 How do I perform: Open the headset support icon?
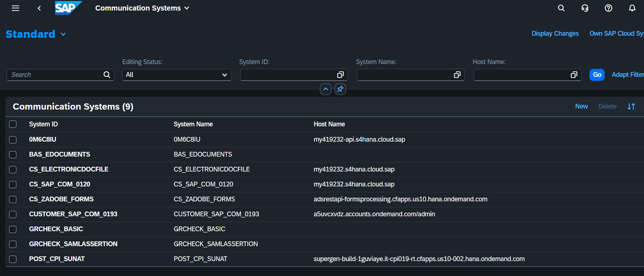(x=585, y=8)
